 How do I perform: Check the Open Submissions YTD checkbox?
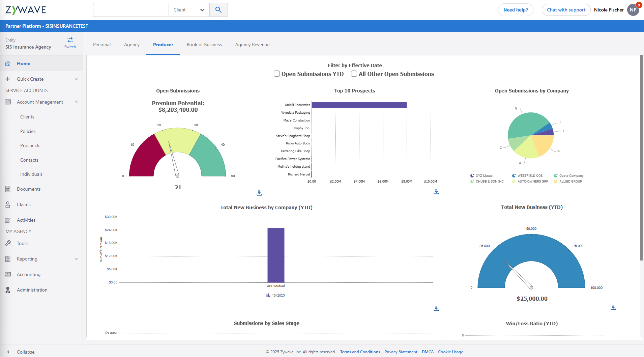click(x=277, y=74)
